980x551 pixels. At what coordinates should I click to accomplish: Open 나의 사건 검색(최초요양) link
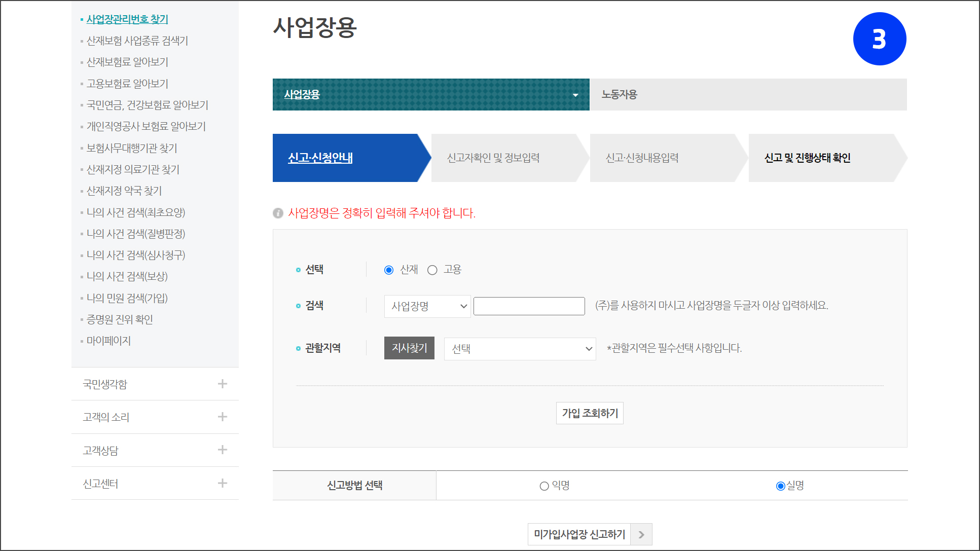[136, 212]
